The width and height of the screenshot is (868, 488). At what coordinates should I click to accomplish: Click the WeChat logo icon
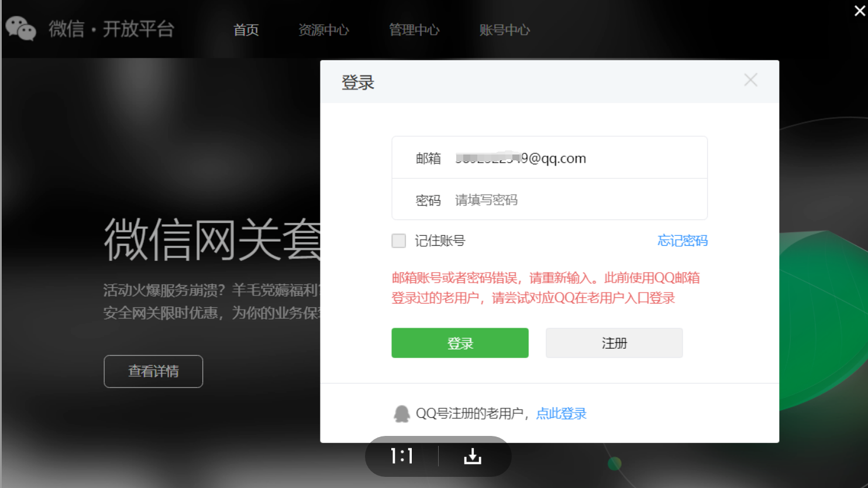[21, 29]
